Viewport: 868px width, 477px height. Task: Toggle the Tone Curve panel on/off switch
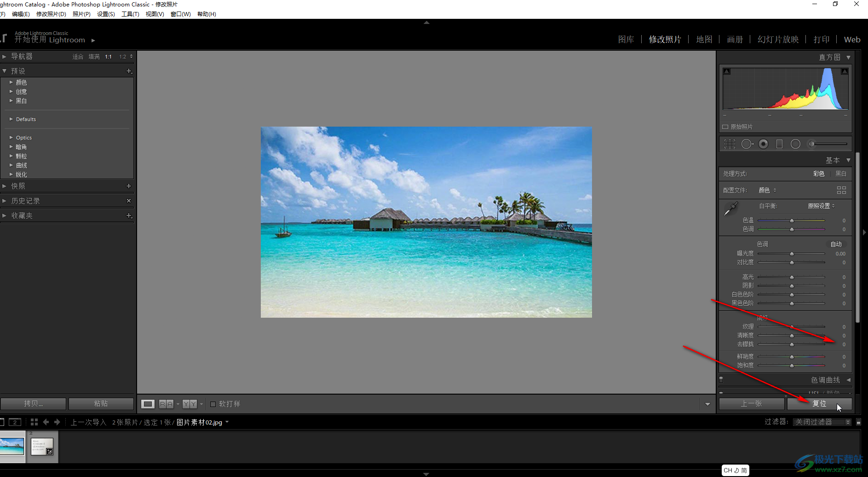point(721,380)
